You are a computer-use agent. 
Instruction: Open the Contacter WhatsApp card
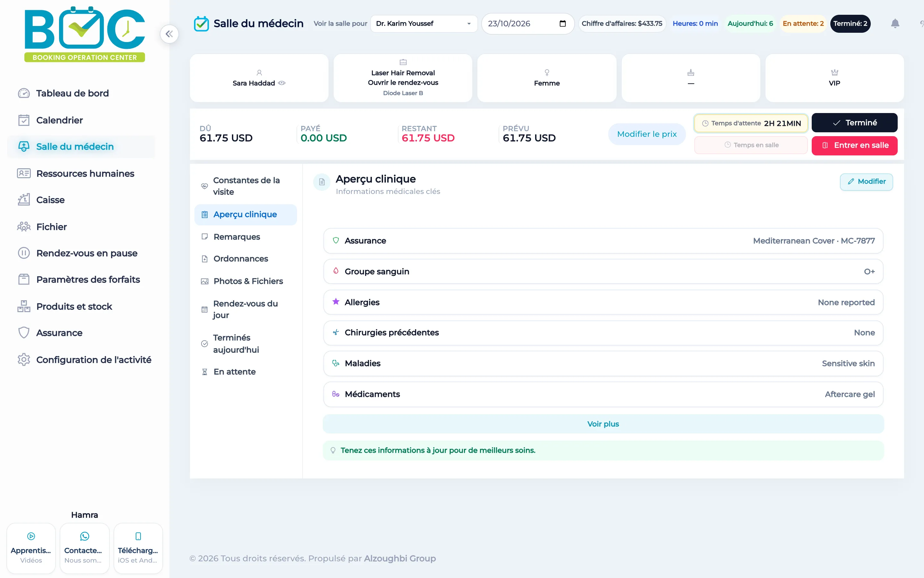coord(84,548)
